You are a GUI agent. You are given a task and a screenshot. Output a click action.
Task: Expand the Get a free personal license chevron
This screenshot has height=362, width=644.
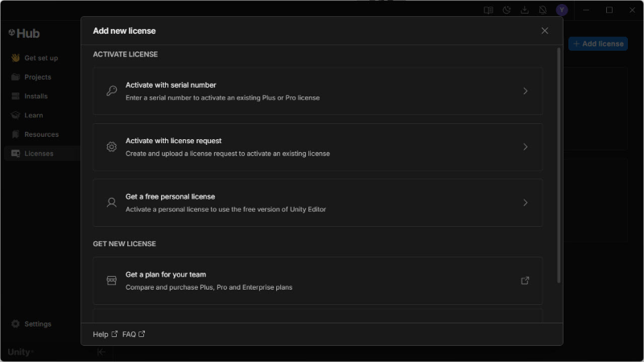(525, 203)
